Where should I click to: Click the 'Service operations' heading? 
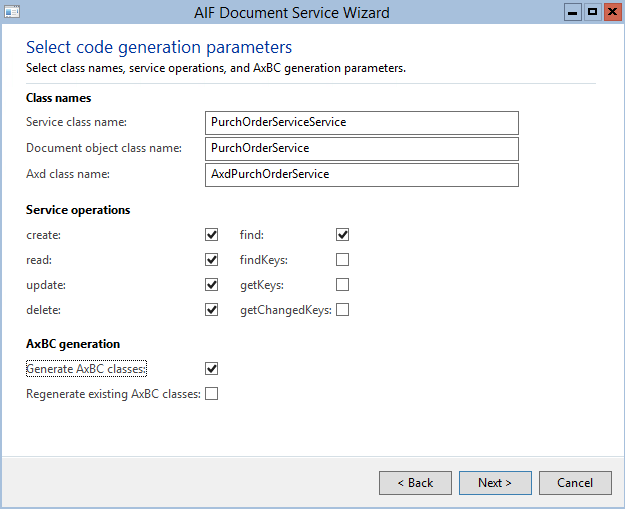(x=78, y=210)
